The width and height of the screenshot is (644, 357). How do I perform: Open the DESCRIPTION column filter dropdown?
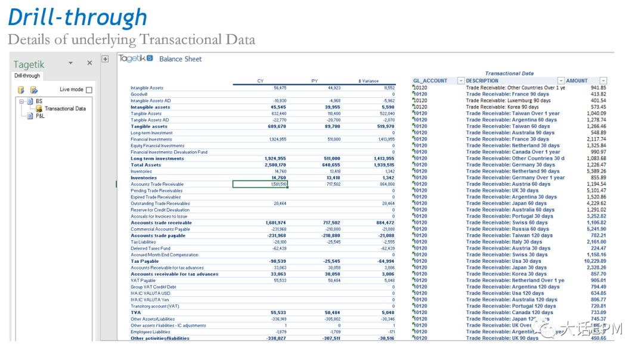561,80
